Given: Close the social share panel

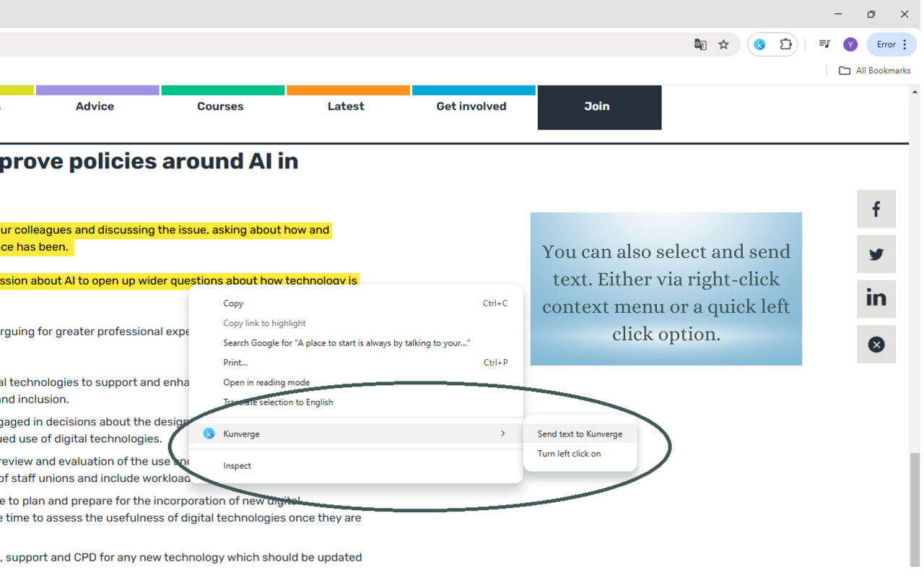Looking at the screenshot, I should point(876,345).
